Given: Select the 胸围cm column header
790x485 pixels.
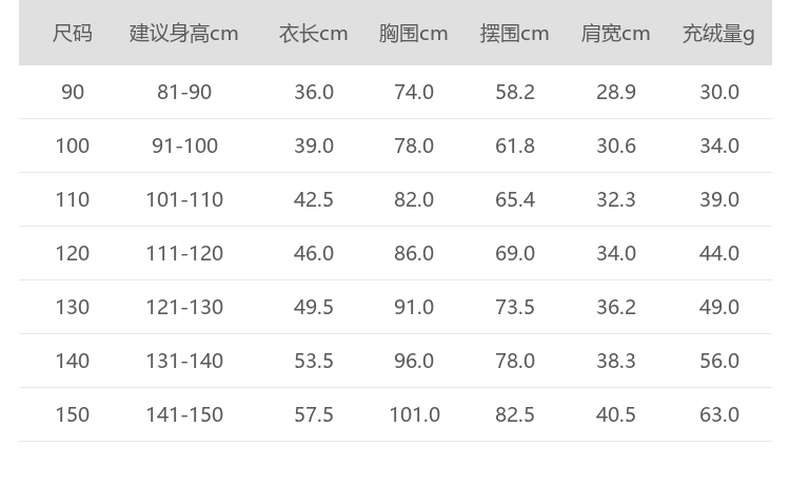Looking at the screenshot, I should click(x=413, y=33).
